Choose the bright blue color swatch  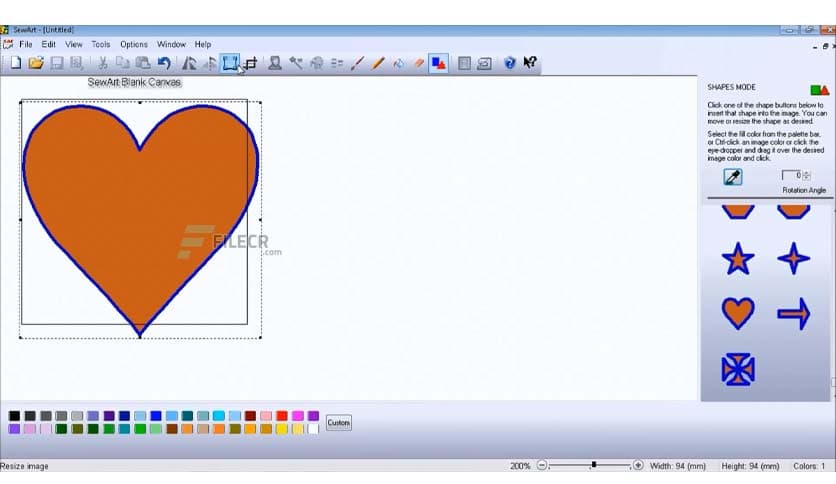click(156, 416)
